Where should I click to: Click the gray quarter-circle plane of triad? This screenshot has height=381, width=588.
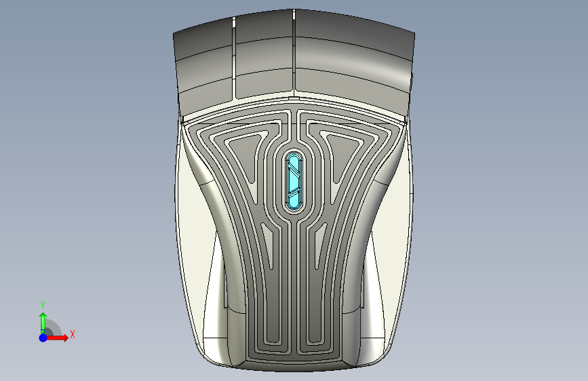[x=52, y=329]
